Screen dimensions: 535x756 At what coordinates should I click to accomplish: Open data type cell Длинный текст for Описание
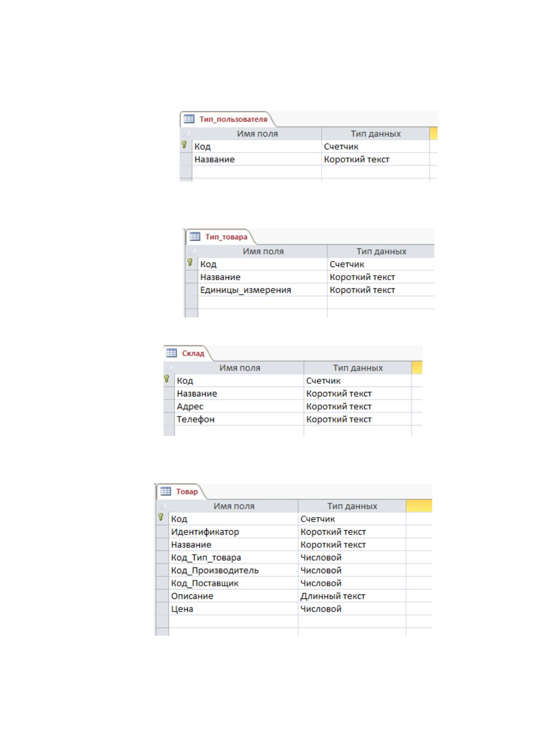tap(352, 596)
